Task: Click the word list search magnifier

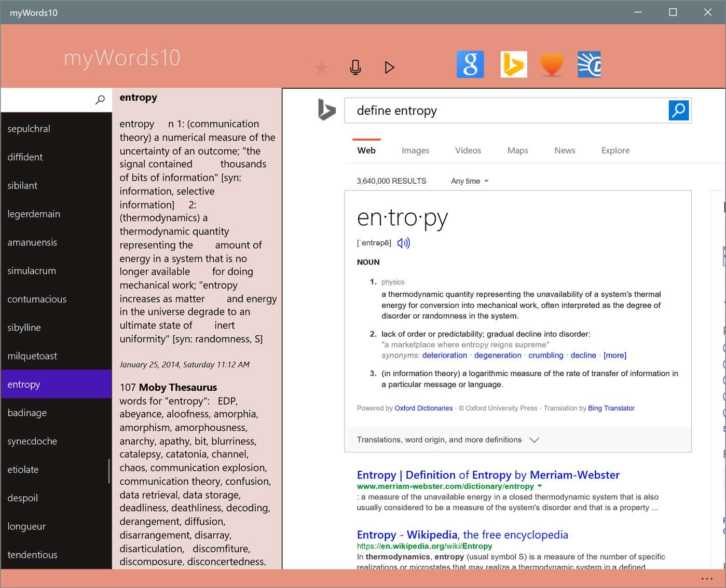Action: (x=100, y=100)
